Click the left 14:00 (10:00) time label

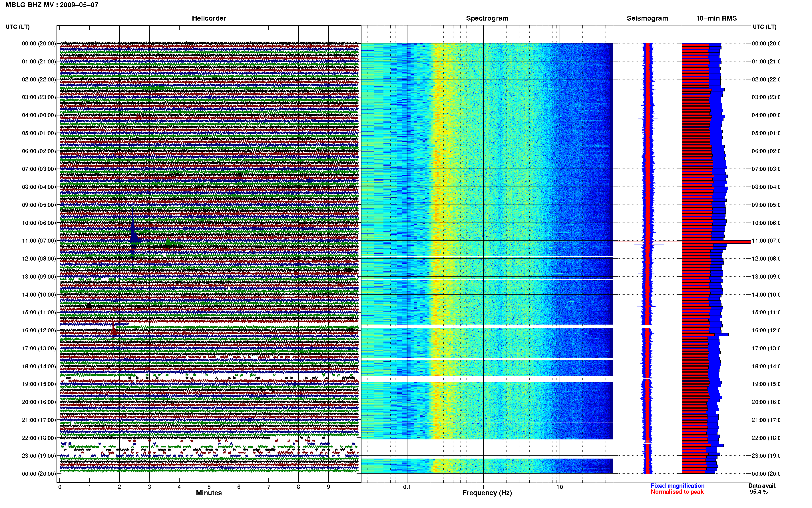(39, 295)
